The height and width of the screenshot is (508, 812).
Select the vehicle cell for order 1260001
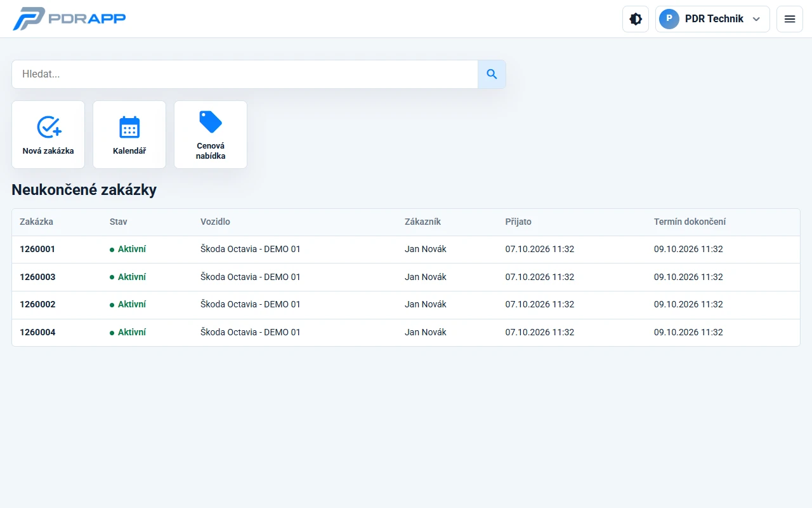tap(251, 250)
